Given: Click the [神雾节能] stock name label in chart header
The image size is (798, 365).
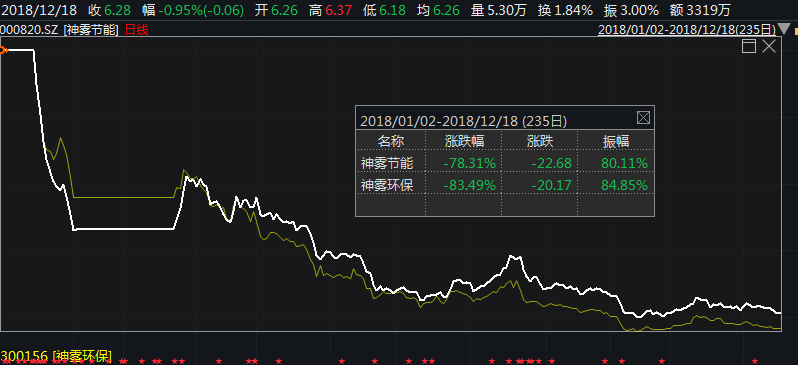Looking at the screenshot, I should [x=92, y=31].
